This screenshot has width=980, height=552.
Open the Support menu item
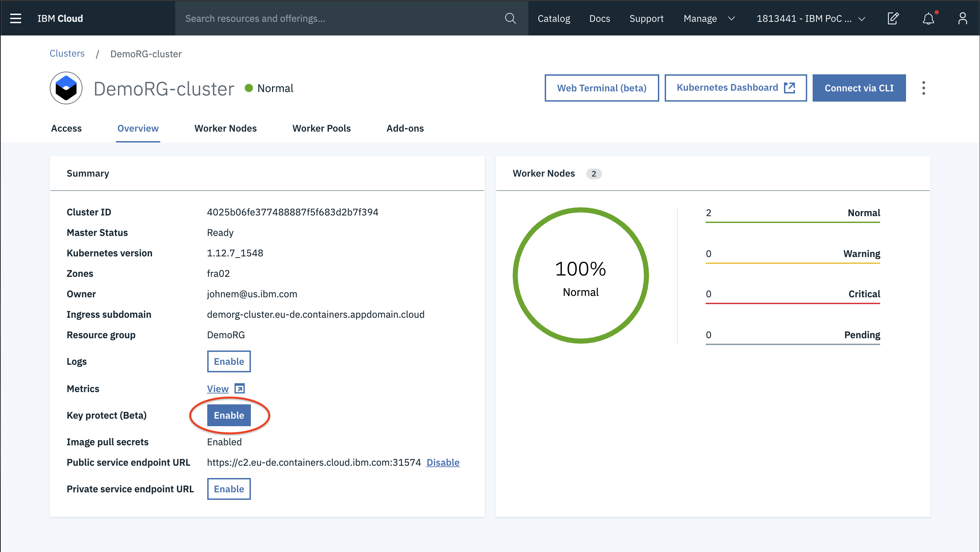[x=646, y=18]
